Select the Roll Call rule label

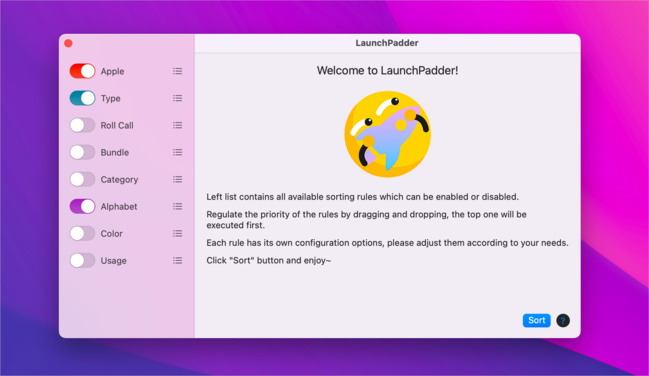coord(117,125)
